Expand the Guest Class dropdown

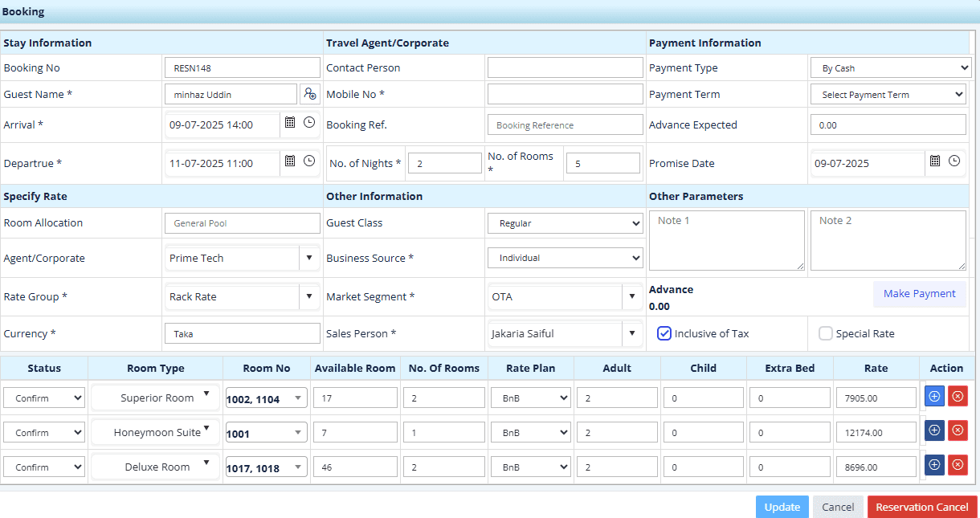pos(565,223)
